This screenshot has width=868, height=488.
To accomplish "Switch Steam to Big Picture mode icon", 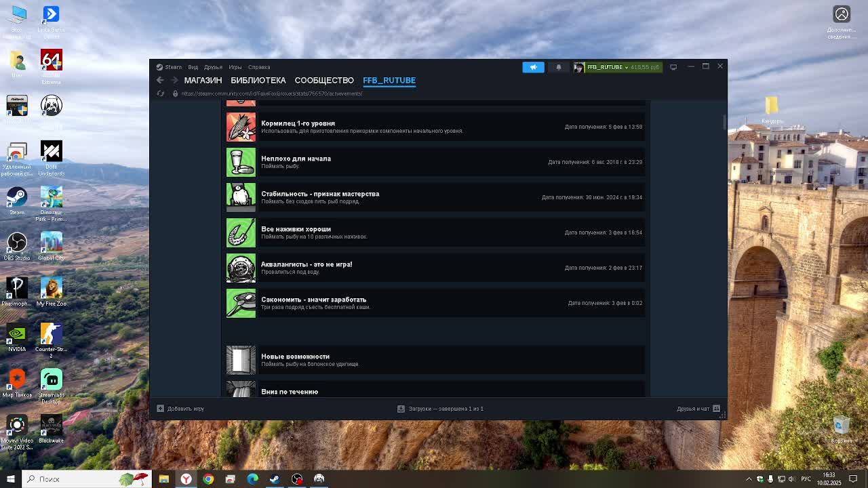I will pos(673,67).
